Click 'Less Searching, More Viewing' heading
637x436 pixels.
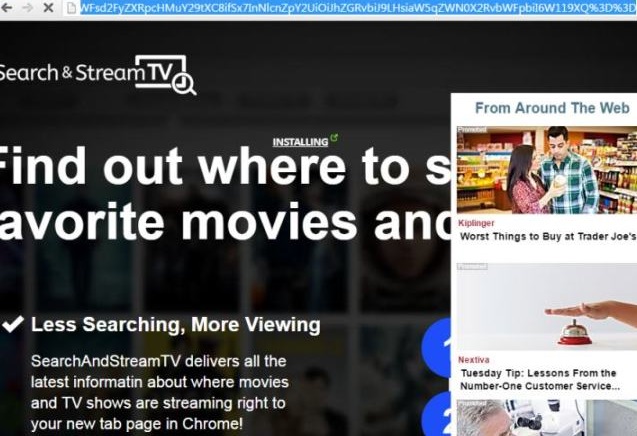point(176,325)
